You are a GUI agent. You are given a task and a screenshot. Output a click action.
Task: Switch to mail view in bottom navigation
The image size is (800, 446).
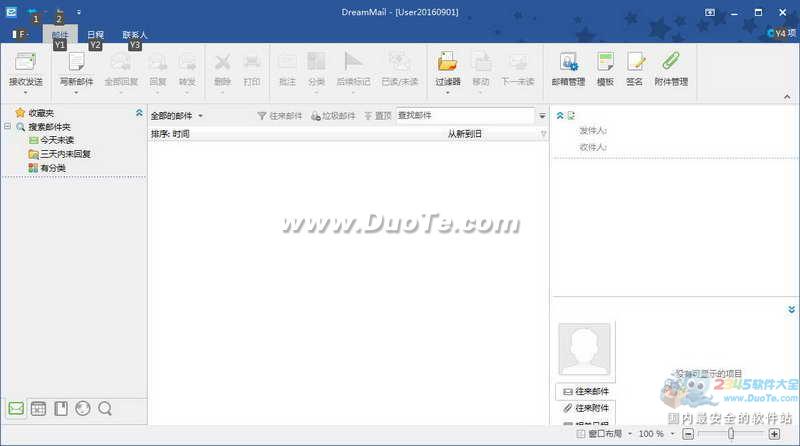16,408
